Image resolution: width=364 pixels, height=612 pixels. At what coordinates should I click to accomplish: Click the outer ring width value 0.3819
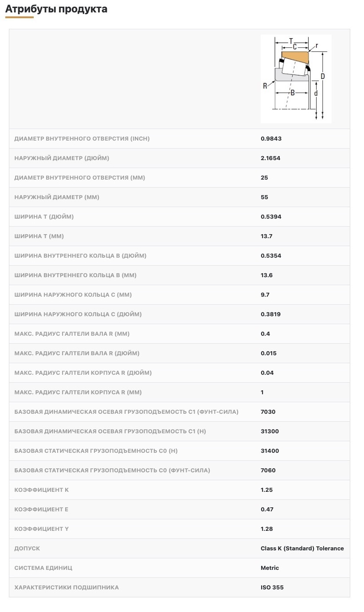pos(270,314)
